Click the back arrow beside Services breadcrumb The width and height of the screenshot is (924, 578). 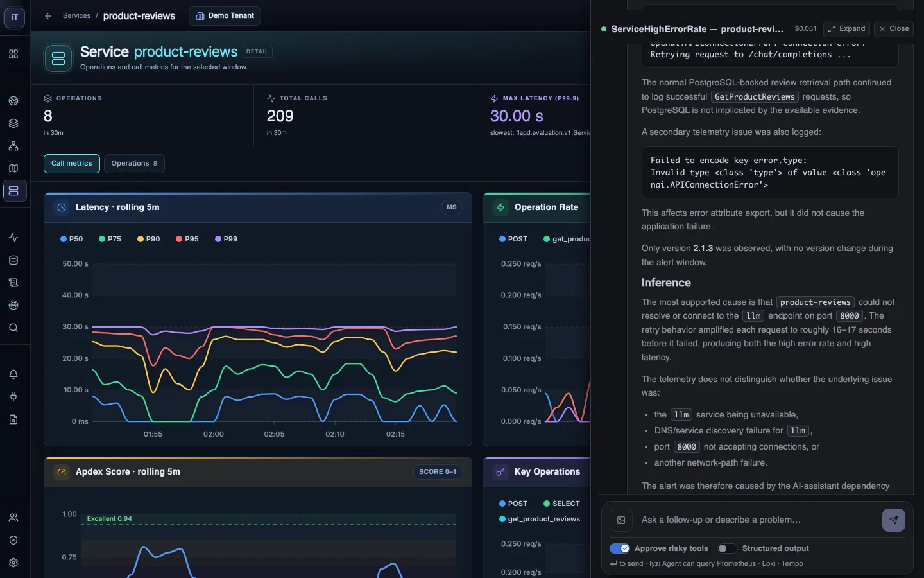[x=48, y=16]
